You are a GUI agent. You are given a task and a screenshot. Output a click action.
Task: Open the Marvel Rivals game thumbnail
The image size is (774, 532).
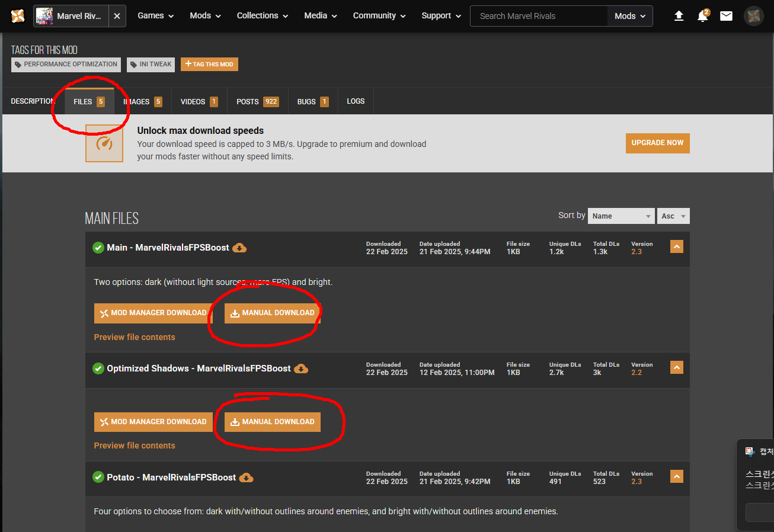click(44, 16)
